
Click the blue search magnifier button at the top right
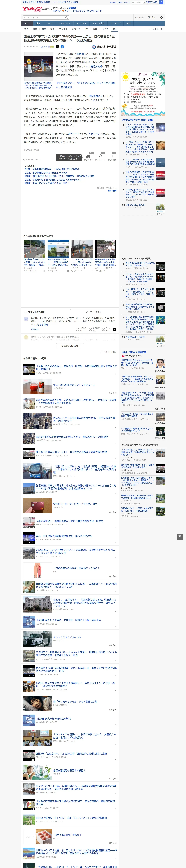(161, 2)
